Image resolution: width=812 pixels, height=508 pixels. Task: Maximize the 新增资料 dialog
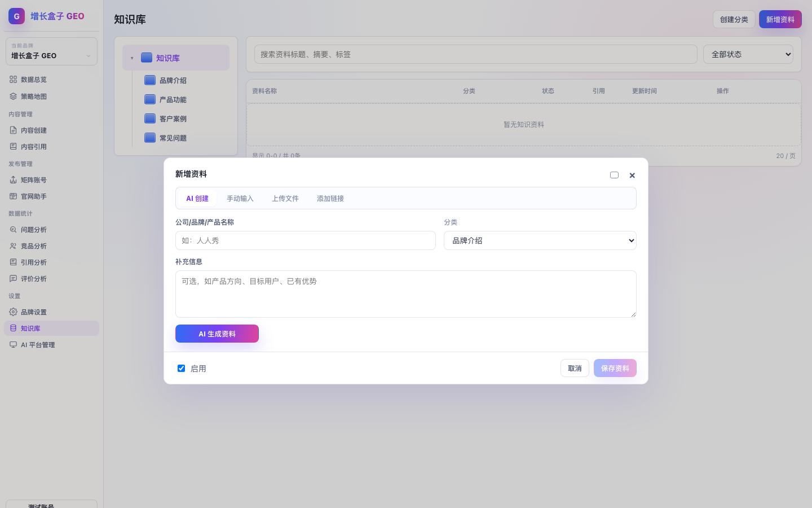tap(614, 175)
